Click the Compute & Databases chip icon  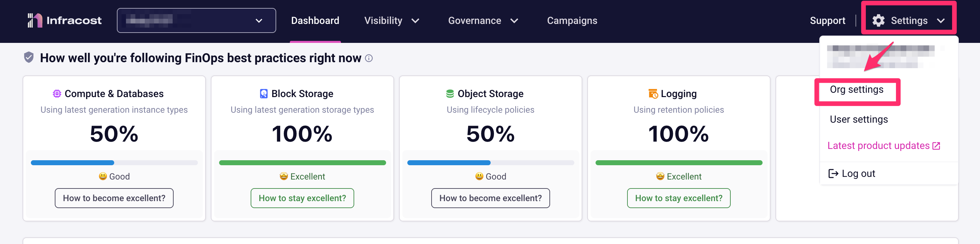57,94
